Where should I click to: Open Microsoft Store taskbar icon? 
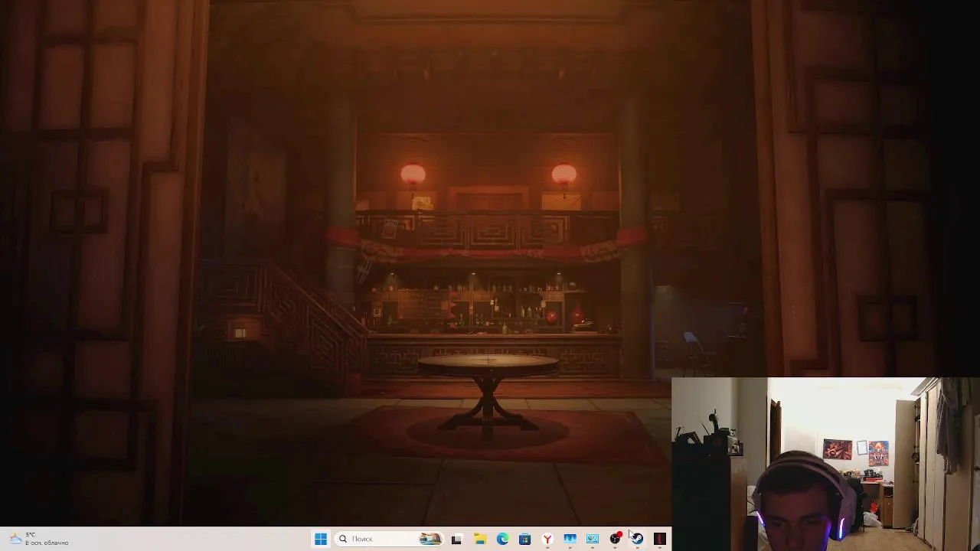coord(525,539)
